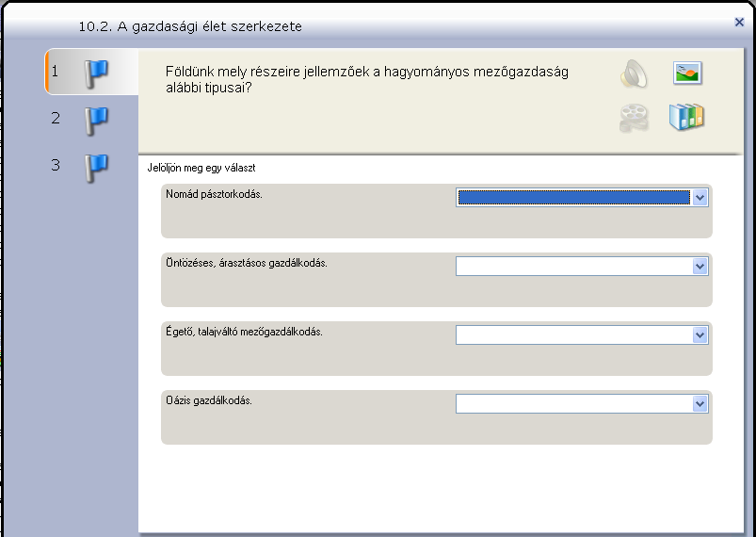Select question number 1 tab
This screenshot has width=756, height=537.
pos(56,72)
